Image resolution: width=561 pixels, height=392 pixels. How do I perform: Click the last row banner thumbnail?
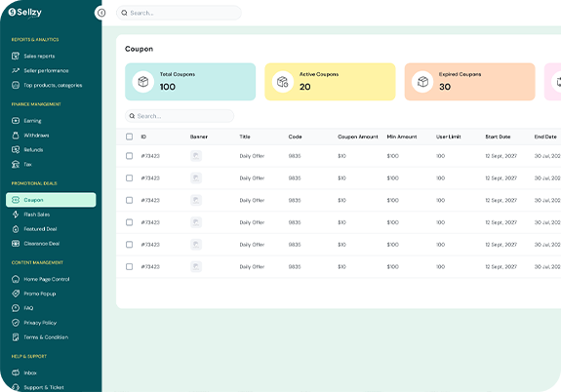196,267
